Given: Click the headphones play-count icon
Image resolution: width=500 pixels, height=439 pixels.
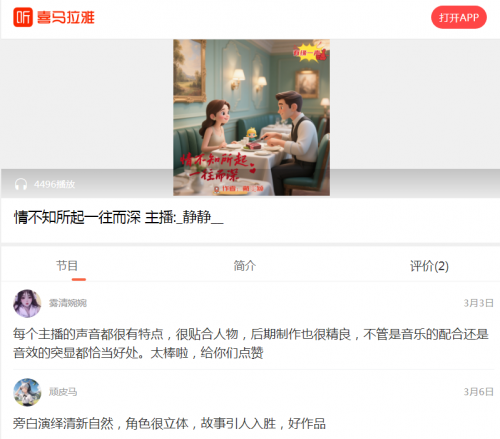Looking at the screenshot, I should pyautogui.click(x=21, y=184).
